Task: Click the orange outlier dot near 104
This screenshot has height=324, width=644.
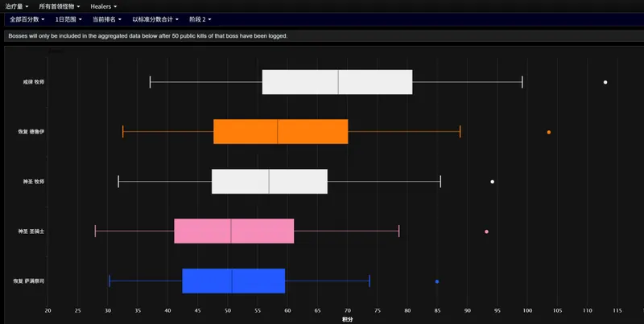Action: pyautogui.click(x=549, y=132)
